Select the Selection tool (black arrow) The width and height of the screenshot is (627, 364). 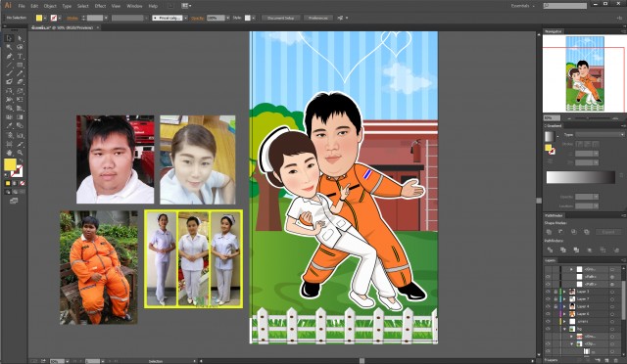click(x=9, y=38)
